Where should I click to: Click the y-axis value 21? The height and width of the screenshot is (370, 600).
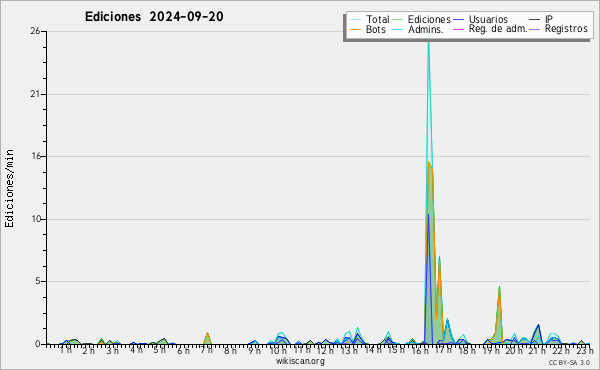pos(35,94)
